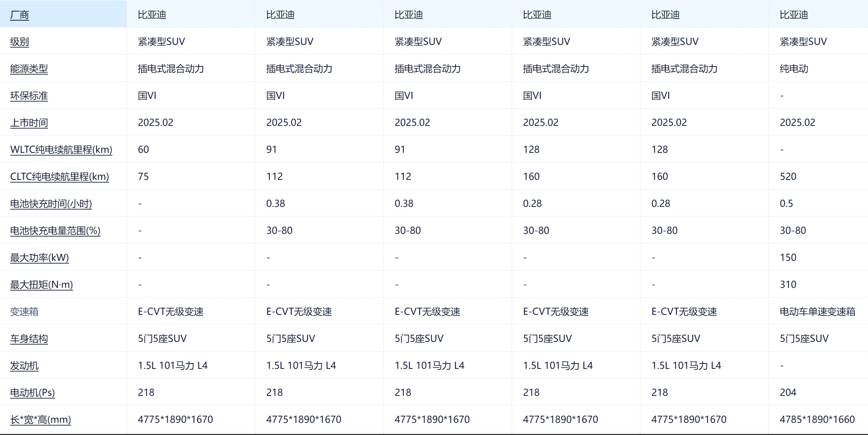Select the WLTC range value 60
The image size is (868, 435).
[x=143, y=150]
